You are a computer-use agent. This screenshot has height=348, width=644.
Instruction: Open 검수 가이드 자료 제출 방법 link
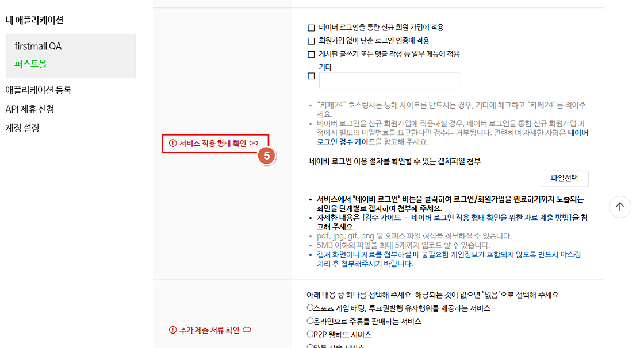tap(466, 218)
